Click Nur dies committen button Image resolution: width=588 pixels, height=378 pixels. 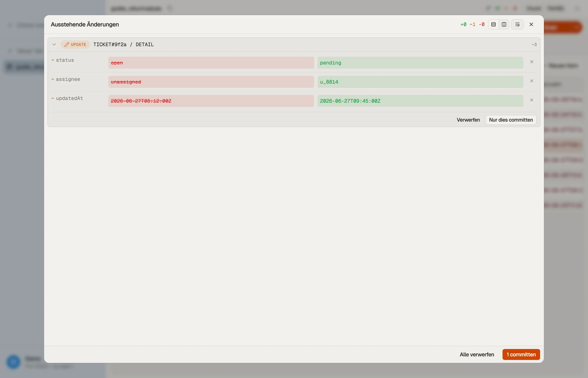pyautogui.click(x=511, y=120)
